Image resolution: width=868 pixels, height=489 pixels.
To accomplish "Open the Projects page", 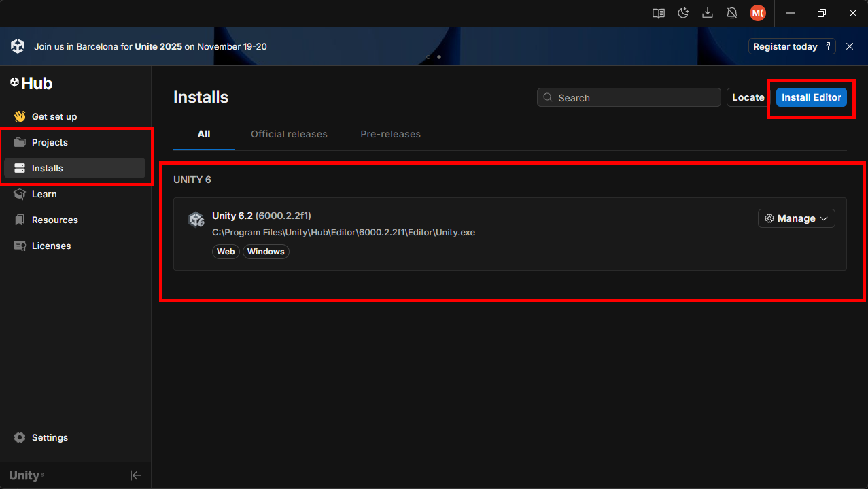I will [x=50, y=142].
